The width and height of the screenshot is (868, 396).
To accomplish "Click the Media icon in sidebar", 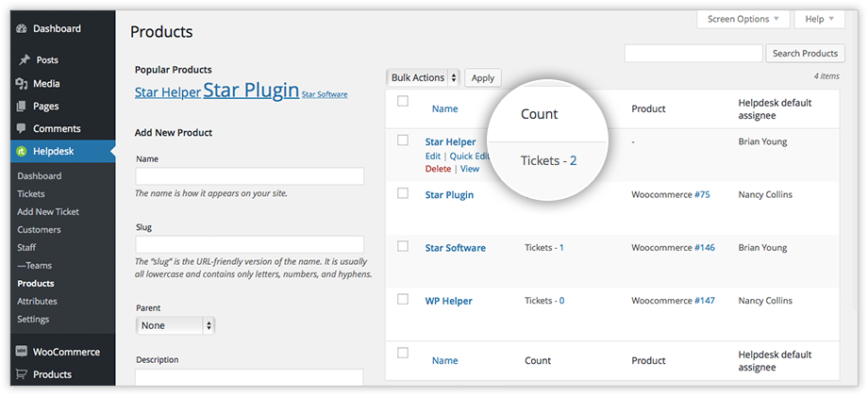I will point(22,84).
